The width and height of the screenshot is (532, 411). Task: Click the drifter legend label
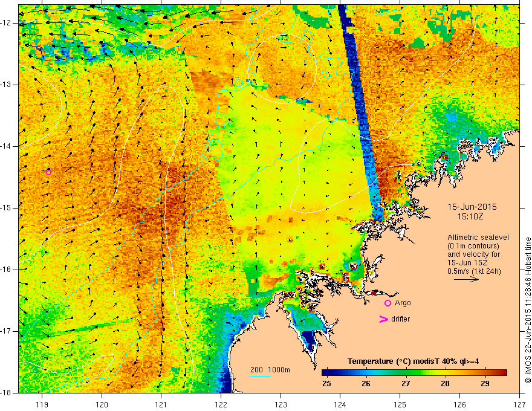click(400, 319)
